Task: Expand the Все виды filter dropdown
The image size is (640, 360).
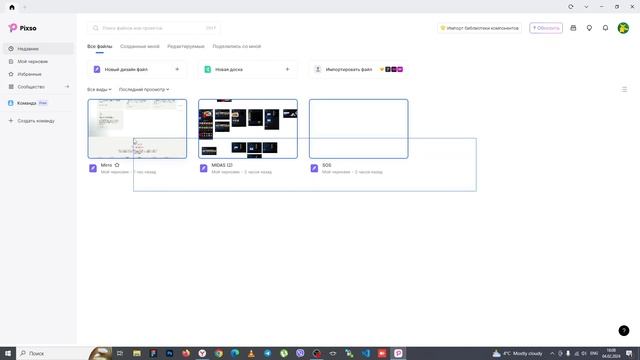Action: 99,89
